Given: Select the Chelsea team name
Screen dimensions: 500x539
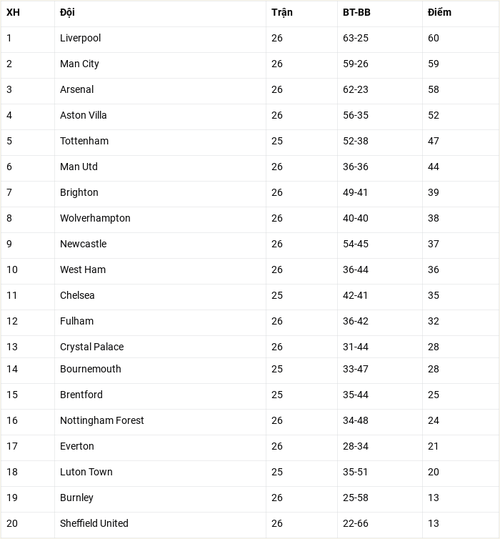Looking at the screenshot, I should click(77, 295).
